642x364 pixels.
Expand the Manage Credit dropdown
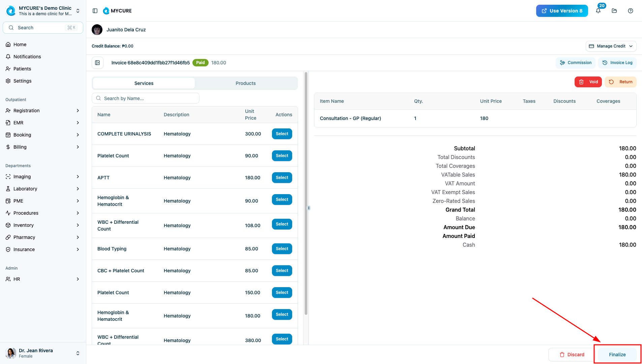[611, 46]
